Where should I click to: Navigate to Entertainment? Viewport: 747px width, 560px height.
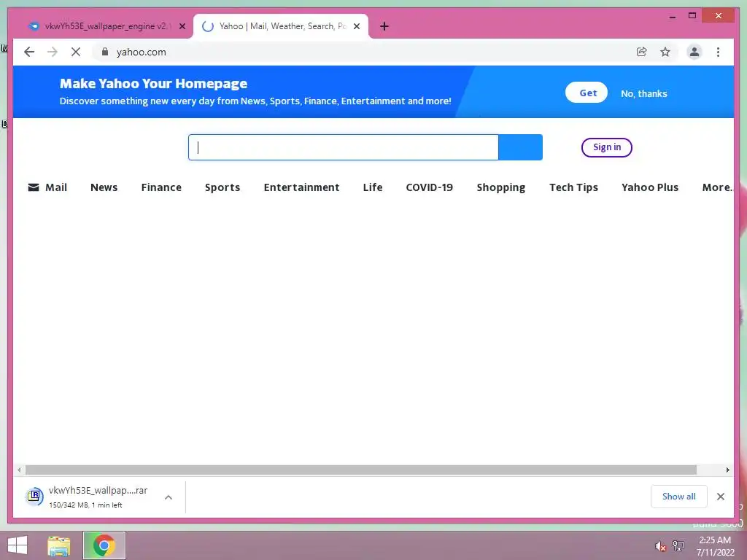[x=301, y=187]
